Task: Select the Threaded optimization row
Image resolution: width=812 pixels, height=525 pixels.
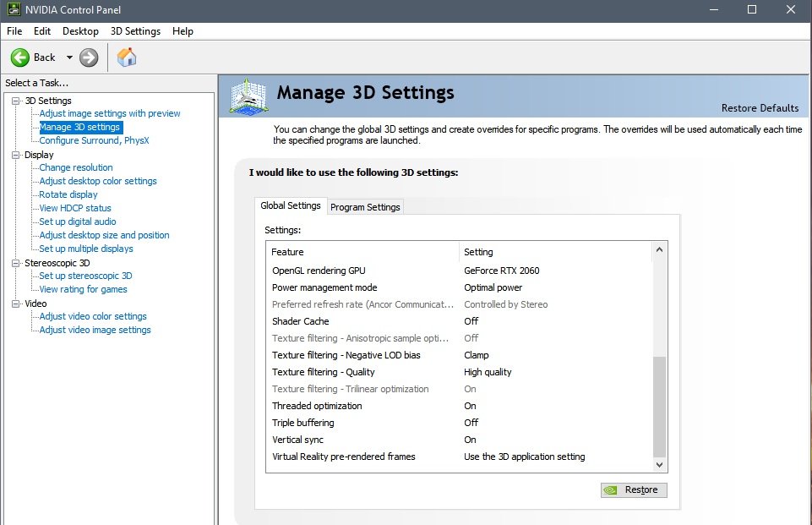Action: click(460, 406)
